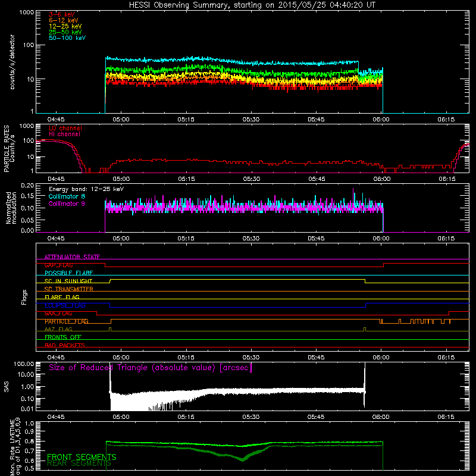Screen dimensions: 476x476
Task: Click the 100.00 y-axis value of SAS plot
Action: coord(24,364)
